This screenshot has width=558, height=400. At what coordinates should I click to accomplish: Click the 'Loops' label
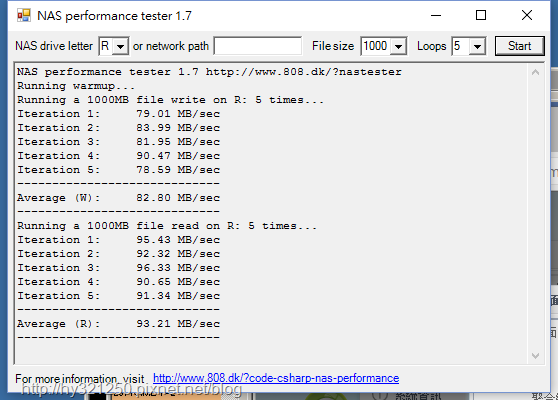[432, 46]
